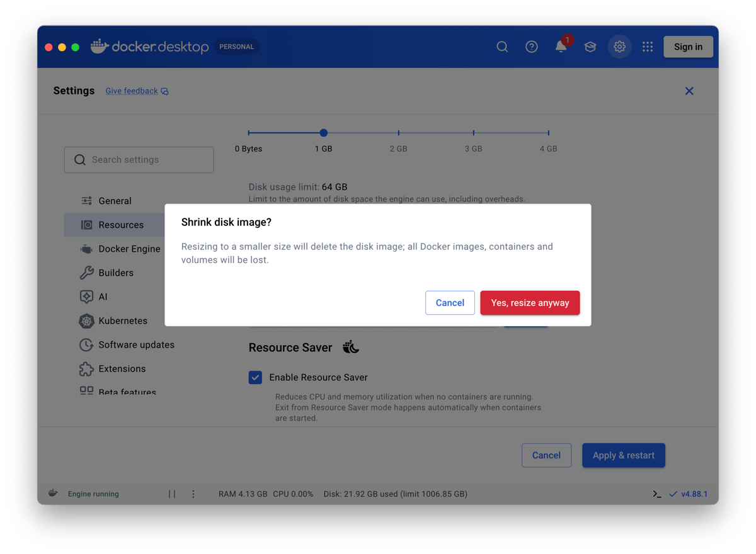Close the Settings panel with X
Screen dimensions: 756x554
pos(689,91)
